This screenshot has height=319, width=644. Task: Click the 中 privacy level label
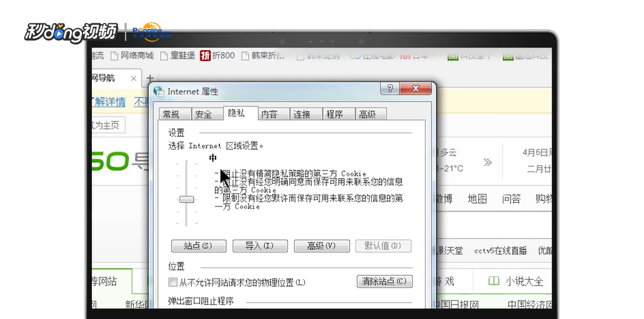(213, 158)
